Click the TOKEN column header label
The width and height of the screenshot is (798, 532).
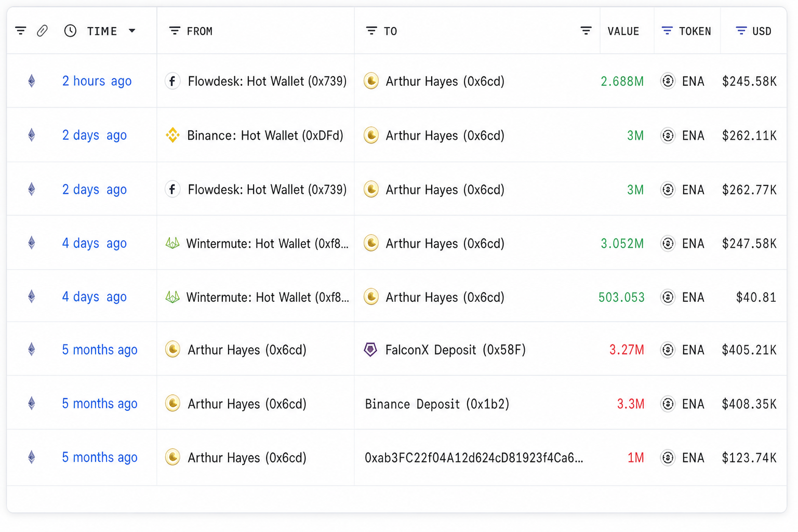tap(695, 31)
